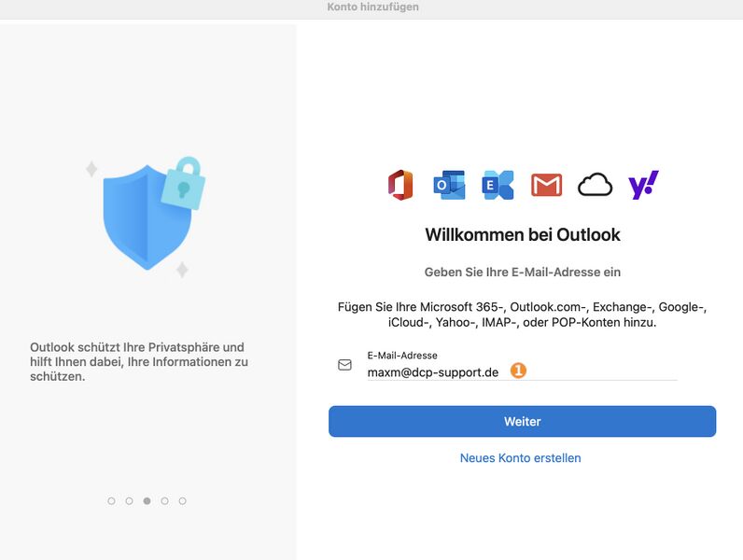Click the envelope icon beside E-Mail-Adresse
This screenshot has width=743, height=560.
(x=344, y=365)
